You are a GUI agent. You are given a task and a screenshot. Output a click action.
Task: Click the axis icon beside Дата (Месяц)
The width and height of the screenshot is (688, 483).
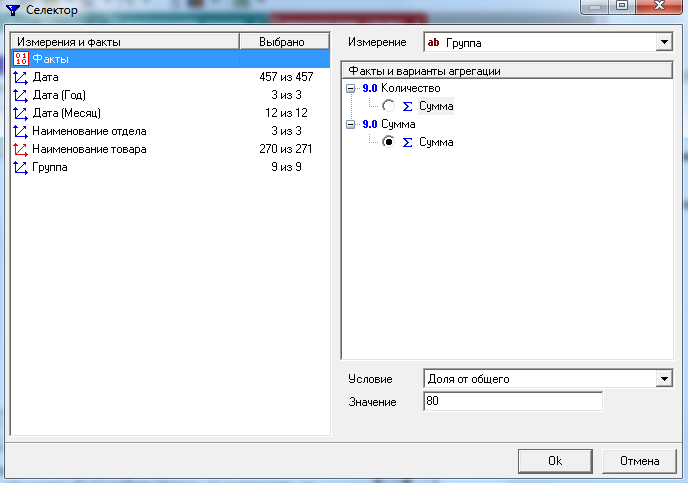(21, 113)
